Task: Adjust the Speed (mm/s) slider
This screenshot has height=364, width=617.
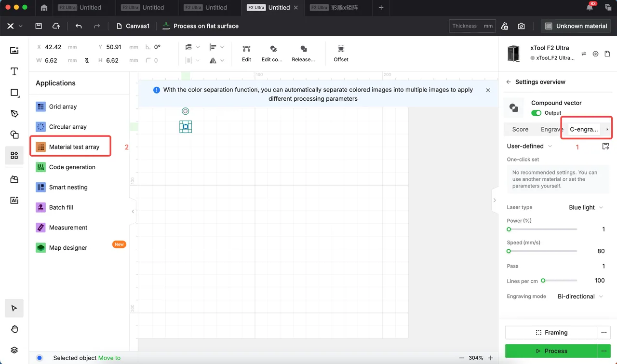Action: click(x=542, y=251)
